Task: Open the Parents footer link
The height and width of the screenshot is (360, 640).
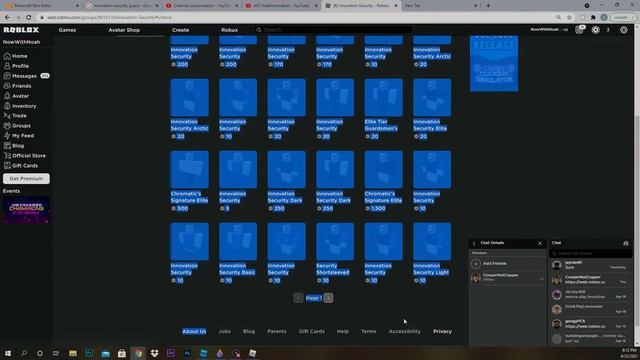Action: point(277,331)
